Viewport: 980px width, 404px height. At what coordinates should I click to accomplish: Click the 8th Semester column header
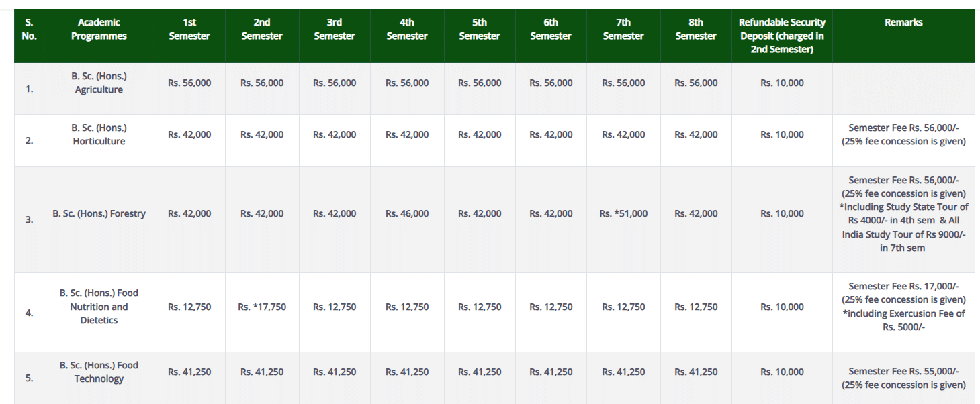pos(696,30)
